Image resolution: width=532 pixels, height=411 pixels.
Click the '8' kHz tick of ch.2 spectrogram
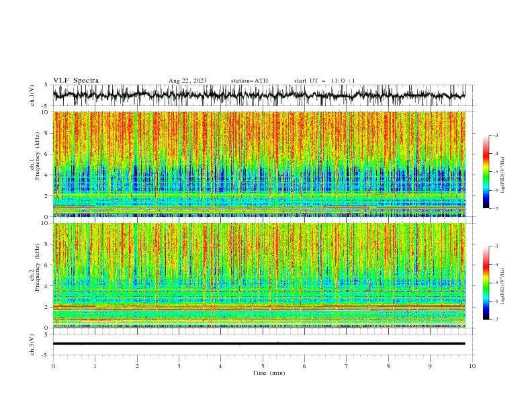point(47,244)
